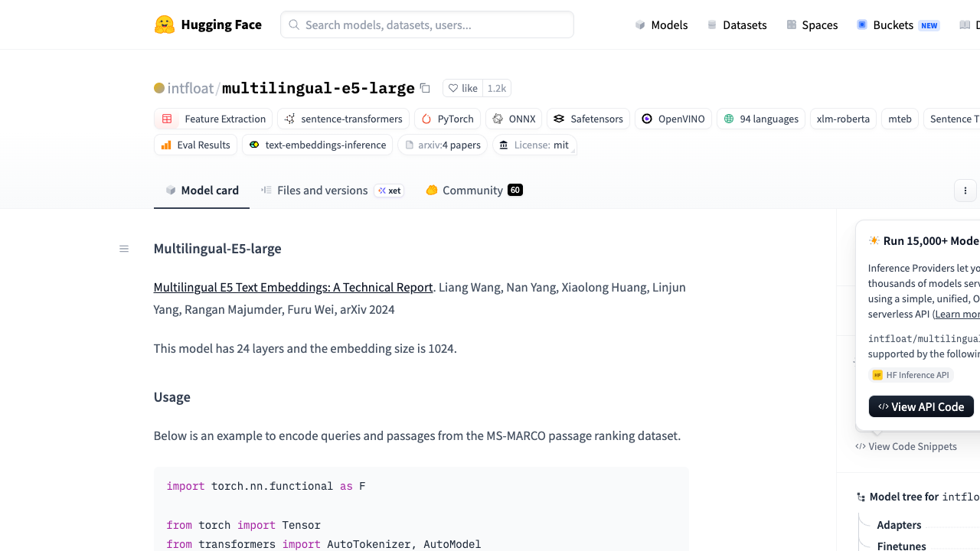
Task: Open the page table of contents icon
Action: pyautogui.click(x=124, y=249)
